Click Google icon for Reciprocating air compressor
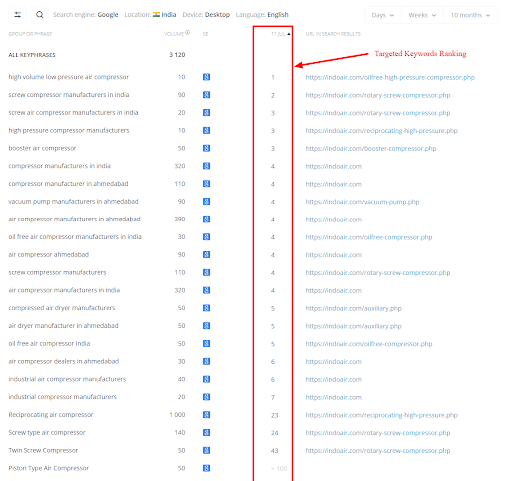Viewport: 512px width, 481px height. pyautogui.click(x=206, y=415)
